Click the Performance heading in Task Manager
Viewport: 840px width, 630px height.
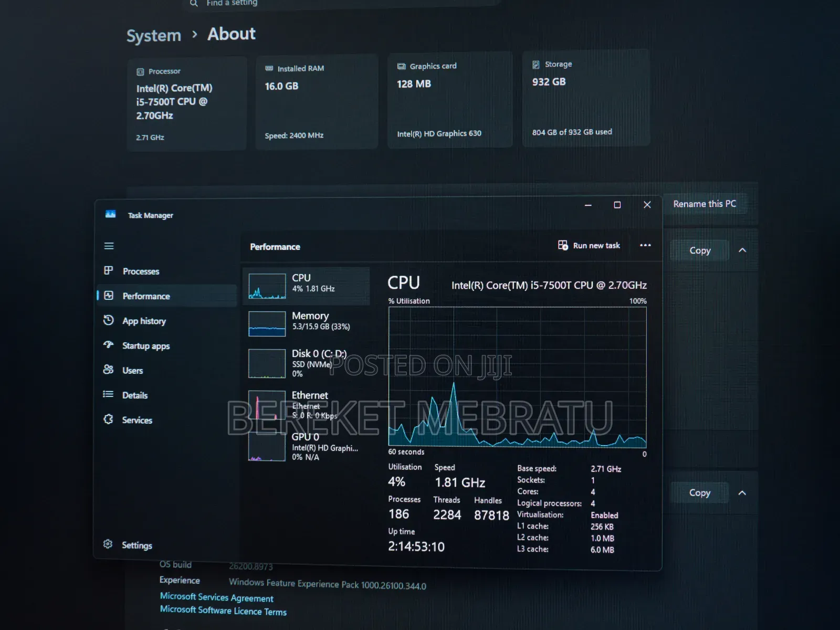click(275, 247)
